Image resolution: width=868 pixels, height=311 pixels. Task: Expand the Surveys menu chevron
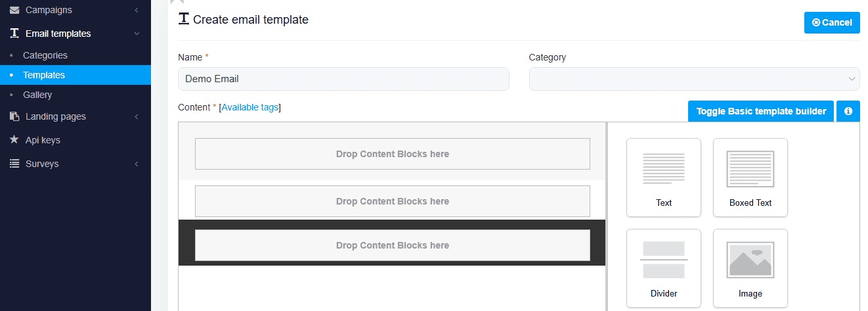pyautogui.click(x=136, y=164)
